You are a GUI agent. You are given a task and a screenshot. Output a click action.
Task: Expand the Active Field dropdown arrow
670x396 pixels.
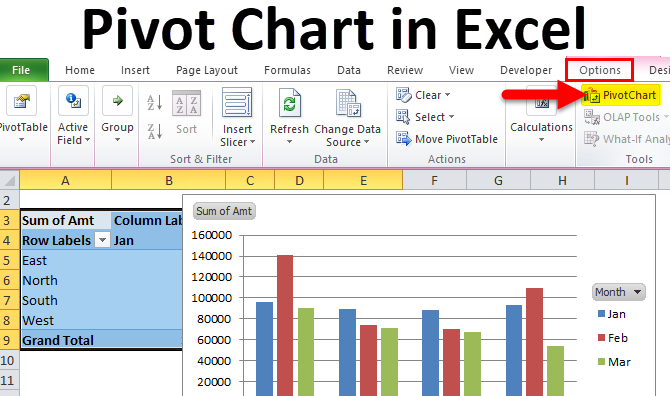click(88, 140)
